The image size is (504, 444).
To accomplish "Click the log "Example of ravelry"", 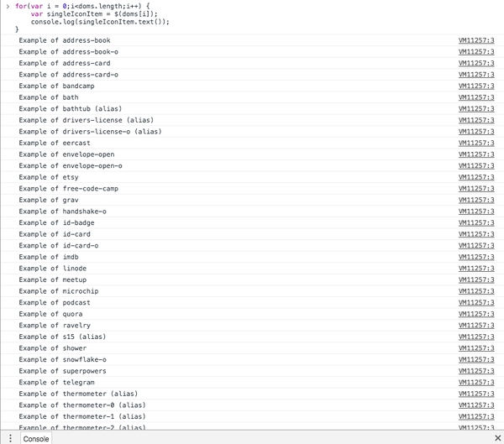I will [55, 326].
